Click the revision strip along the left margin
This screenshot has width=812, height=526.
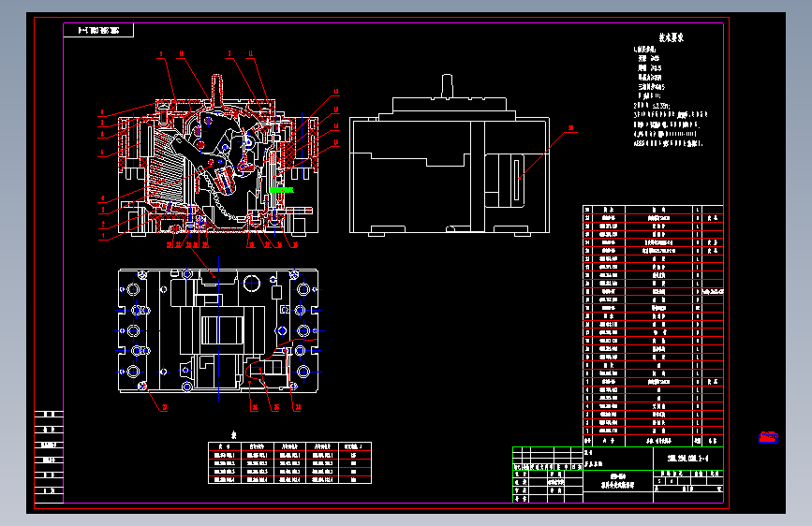coord(49,456)
